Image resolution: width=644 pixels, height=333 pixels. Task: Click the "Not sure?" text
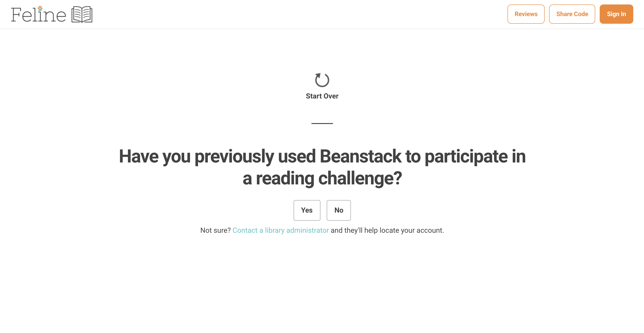(215, 230)
